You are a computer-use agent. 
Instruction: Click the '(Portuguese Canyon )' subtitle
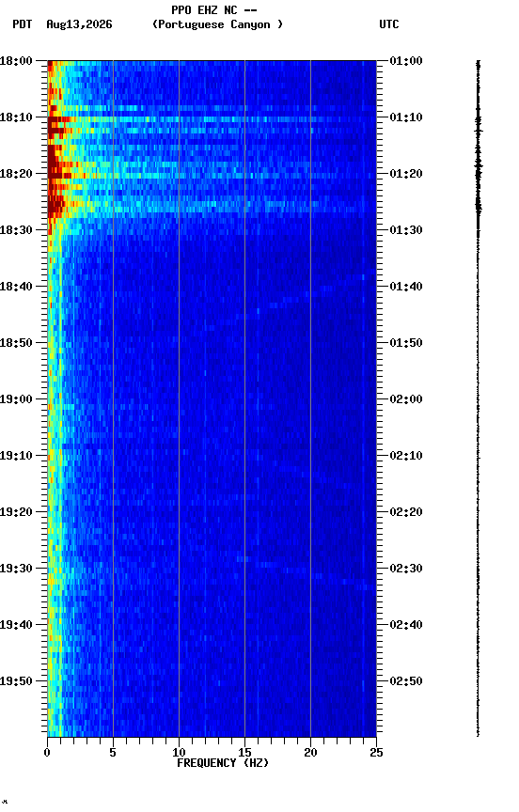pyautogui.click(x=217, y=24)
